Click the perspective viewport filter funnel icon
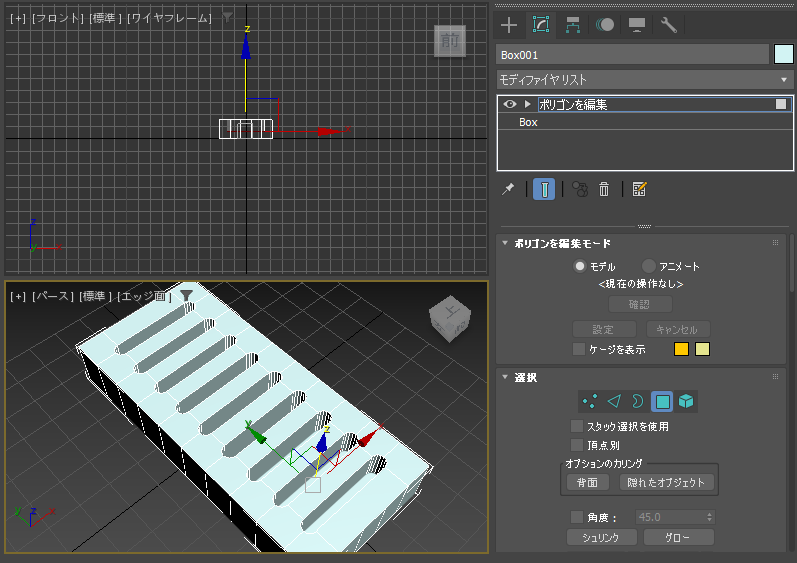Screen dimensions: 797x563 coord(187,295)
